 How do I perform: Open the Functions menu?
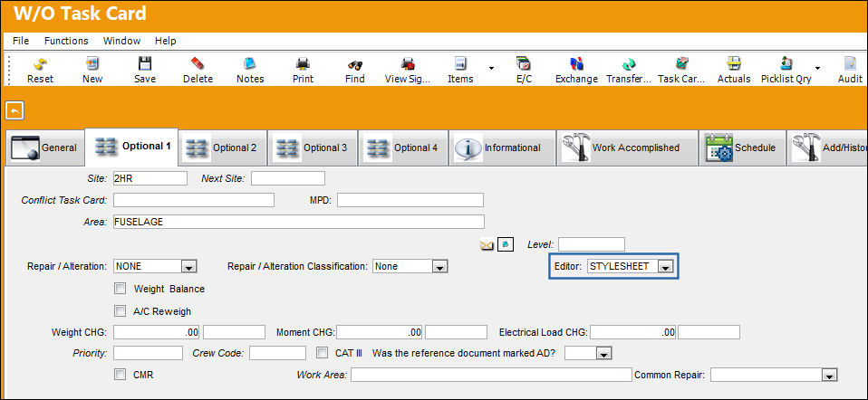point(66,41)
